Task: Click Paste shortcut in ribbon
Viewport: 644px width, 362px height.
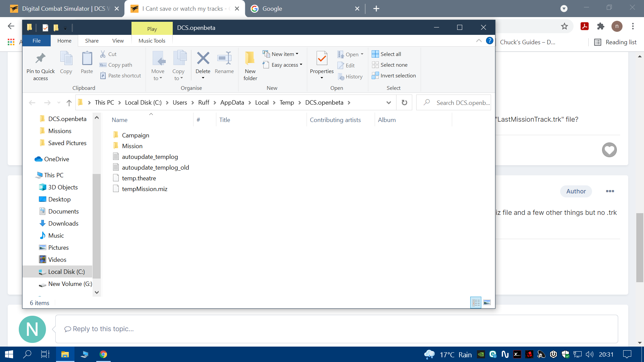Action: [x=121, y=76]
